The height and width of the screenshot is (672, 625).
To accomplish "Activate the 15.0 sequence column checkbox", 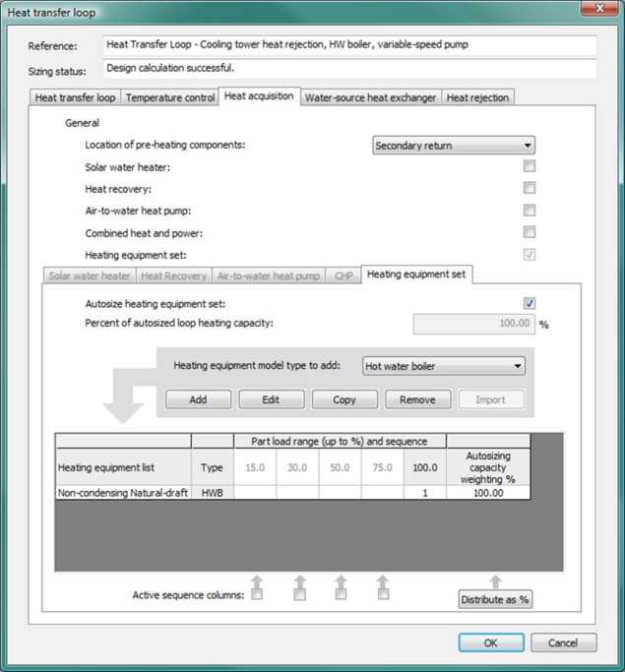I will 257,594.
